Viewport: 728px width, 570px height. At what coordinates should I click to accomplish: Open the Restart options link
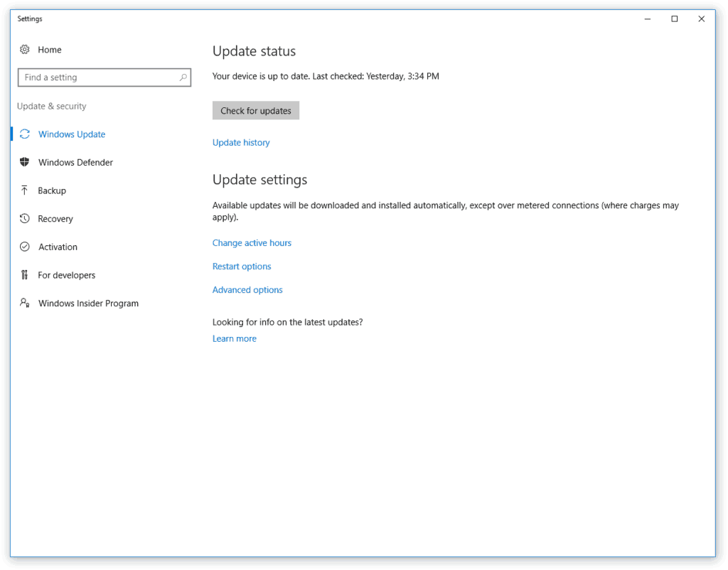(x=242, y=267)
